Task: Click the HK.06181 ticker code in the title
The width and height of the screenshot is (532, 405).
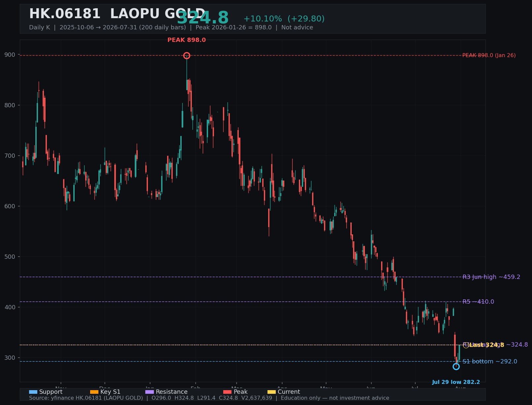Action: [x=65, y=14]
